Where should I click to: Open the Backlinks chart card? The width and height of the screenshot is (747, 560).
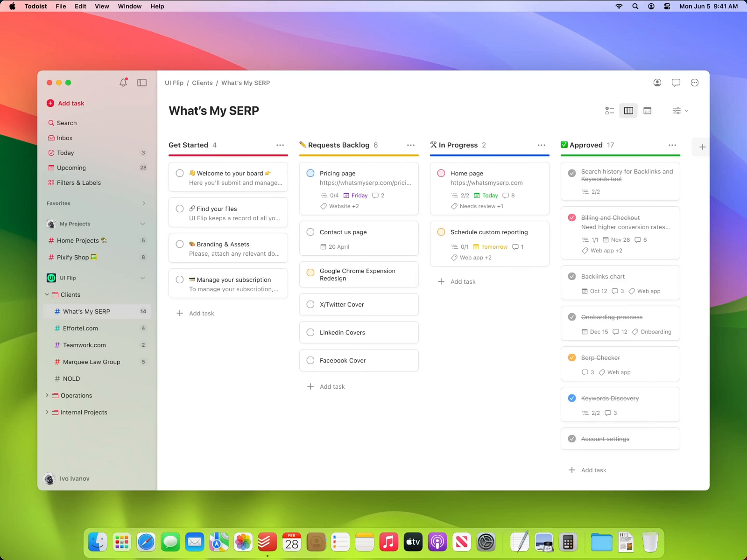tap(620, 282)
